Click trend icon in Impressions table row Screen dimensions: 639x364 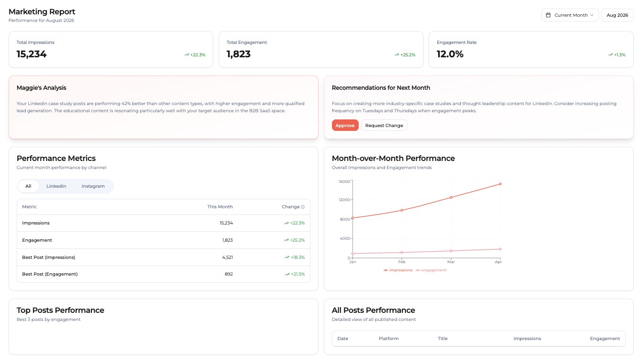coord(286,223)
